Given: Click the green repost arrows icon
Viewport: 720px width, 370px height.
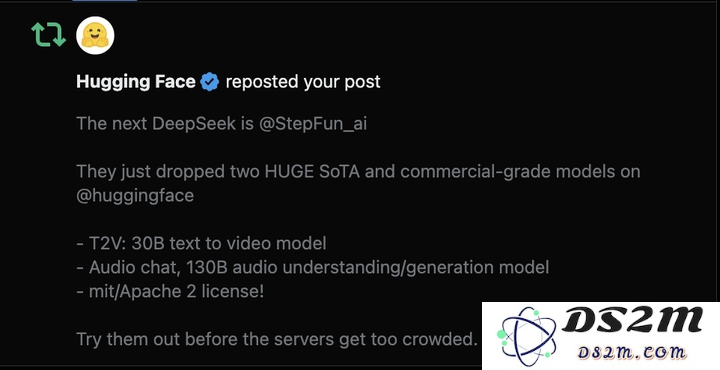Looking at the screenshot, I should (49, 34).
